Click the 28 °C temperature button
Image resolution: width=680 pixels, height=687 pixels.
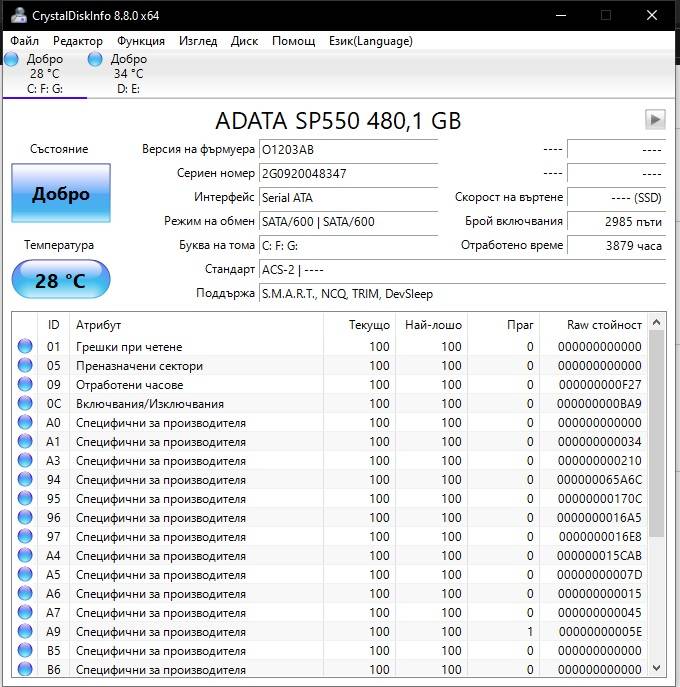pos(61,280)
